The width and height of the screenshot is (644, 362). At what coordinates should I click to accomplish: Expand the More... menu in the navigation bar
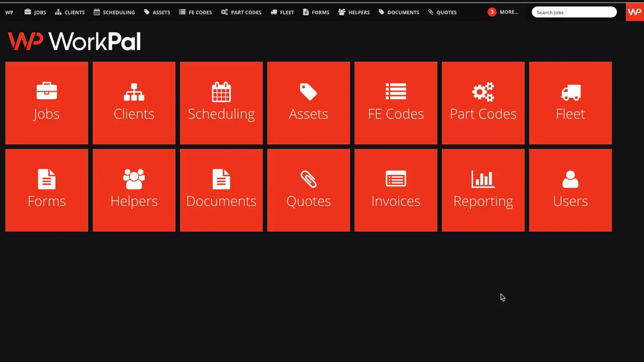(509, 12)
